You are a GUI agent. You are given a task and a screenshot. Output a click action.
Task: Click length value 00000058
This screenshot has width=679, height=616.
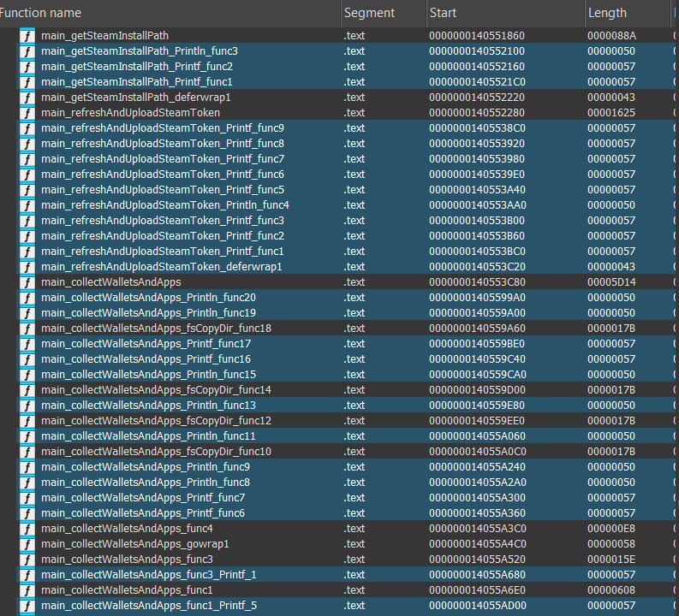[x=611, y=544]
